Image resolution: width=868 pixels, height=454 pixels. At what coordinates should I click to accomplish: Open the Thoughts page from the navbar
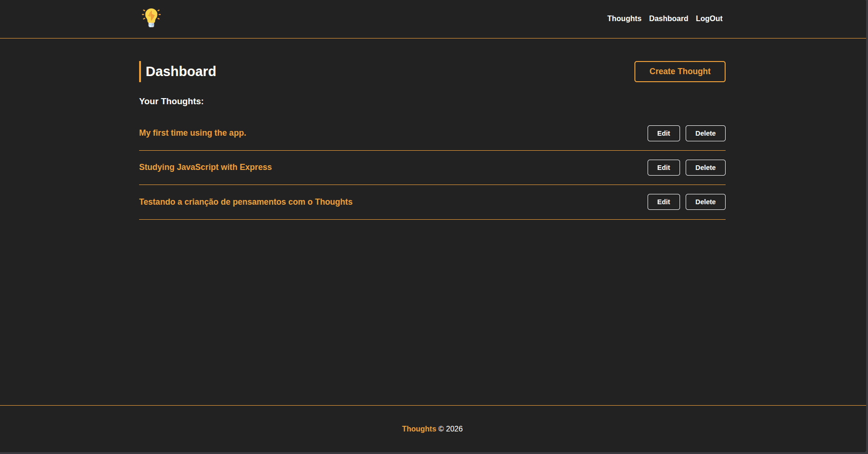coord(624,19)
